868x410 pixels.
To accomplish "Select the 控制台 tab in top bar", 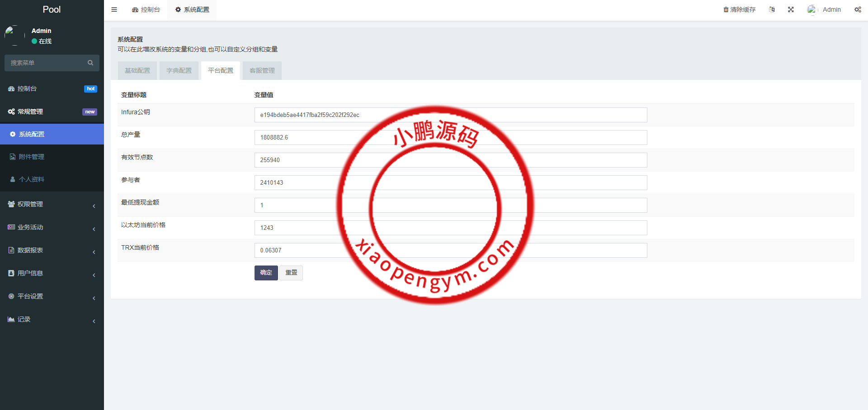I will [146, 9].
